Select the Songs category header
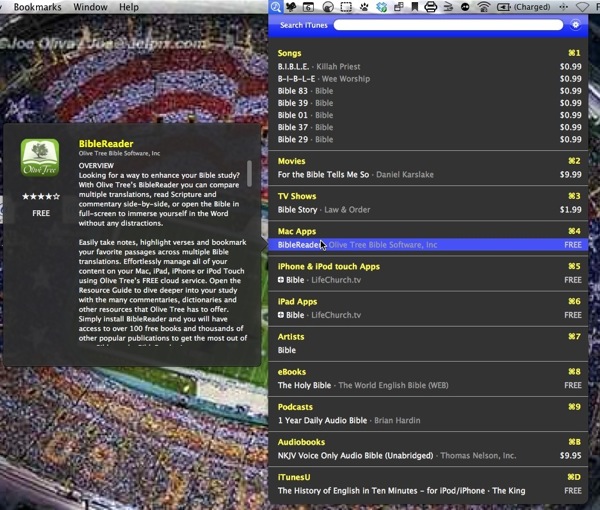 (289, 53)
